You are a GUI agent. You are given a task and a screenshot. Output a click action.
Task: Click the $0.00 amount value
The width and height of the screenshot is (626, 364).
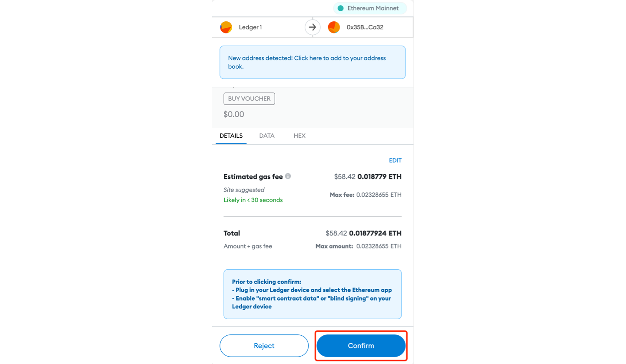click(234, 114)
